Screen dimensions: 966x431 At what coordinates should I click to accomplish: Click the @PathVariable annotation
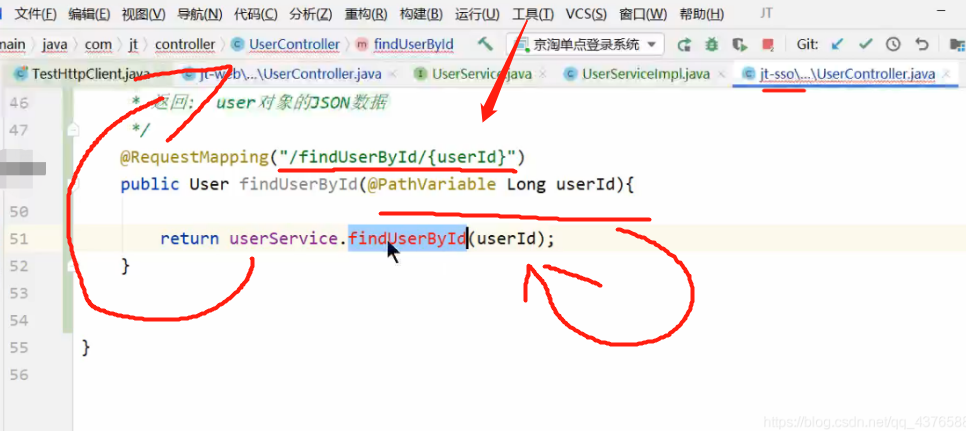[431, 184]
